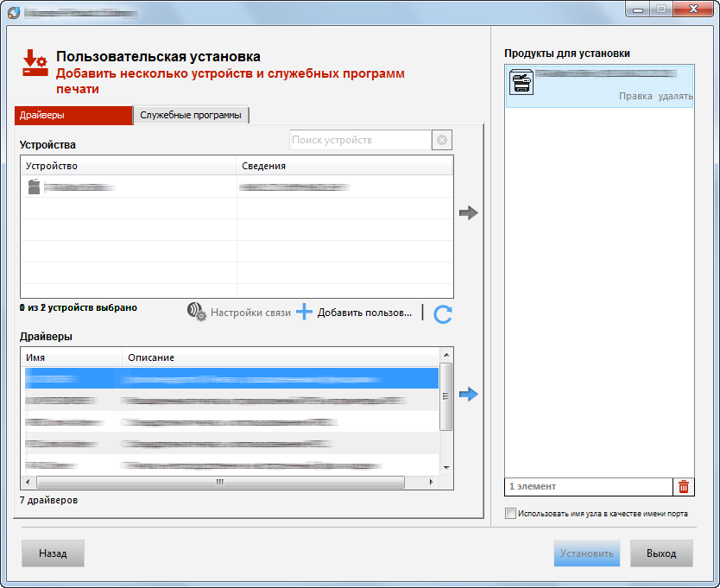Select the product entry in Продукты для установки
The image size is (720, 588).
(x=599, y=86)
